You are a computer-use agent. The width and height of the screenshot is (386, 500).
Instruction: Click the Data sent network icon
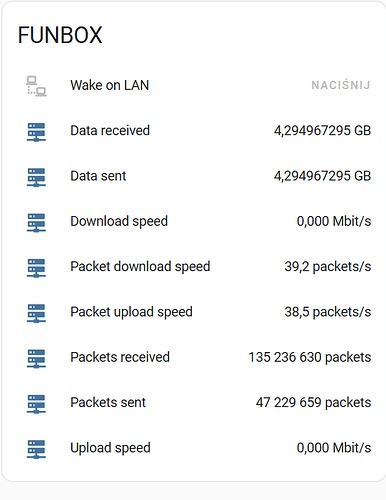tap(36, 177)
